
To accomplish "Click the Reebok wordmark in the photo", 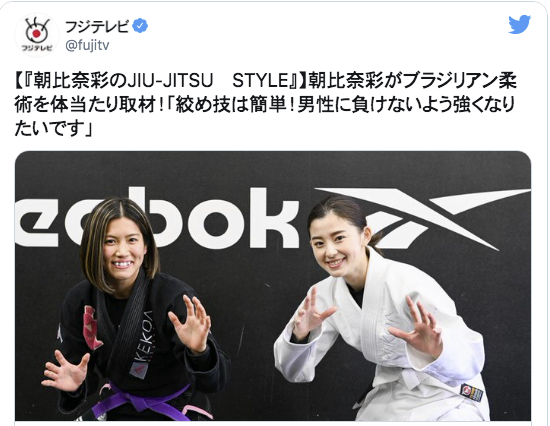I will [x=157, y=218].
